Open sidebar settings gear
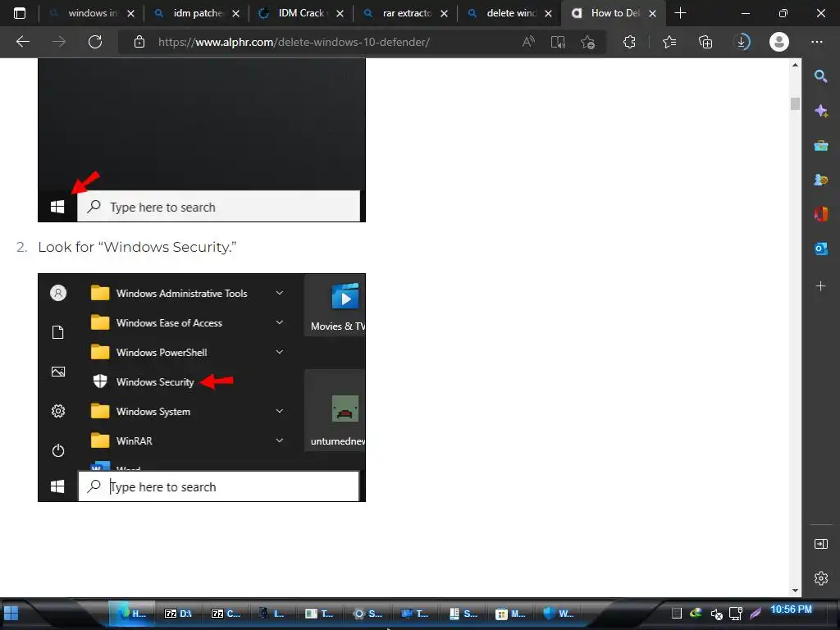Image resolution: width=840 pixels, height=630 pixels. coord(820,578)
